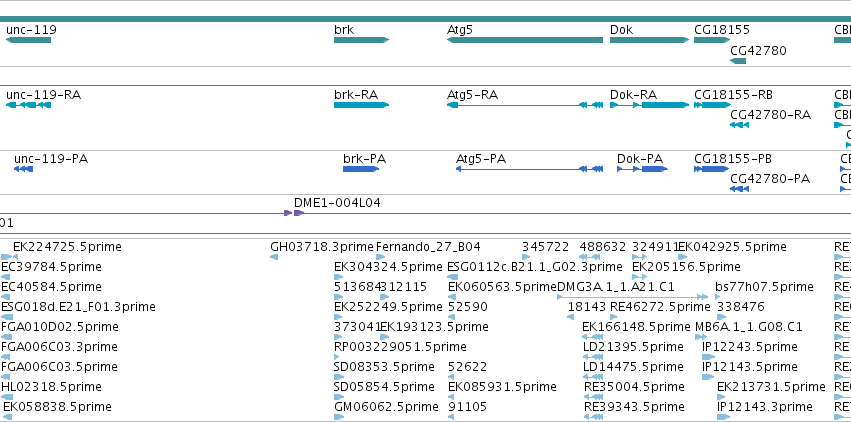Select the RE35004.5prime EST label
The height and width of the screenshot is (422, 851).
pyautogui.click(x=634, y=387)
